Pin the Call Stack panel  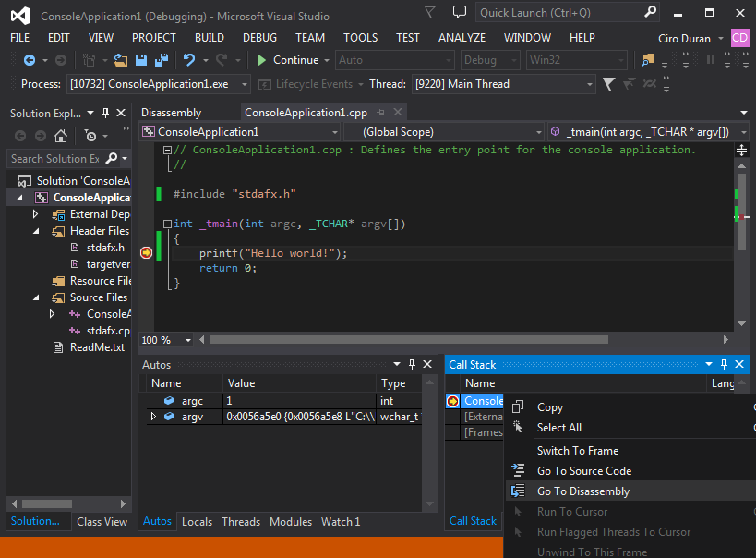724,364
